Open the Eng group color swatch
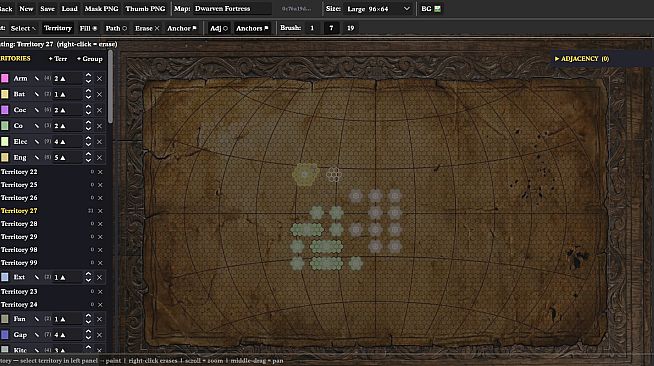 [x=5, y=158]
